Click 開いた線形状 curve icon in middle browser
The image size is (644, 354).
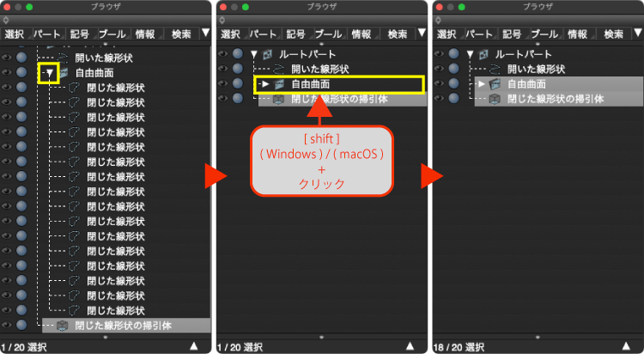point(279,69)
